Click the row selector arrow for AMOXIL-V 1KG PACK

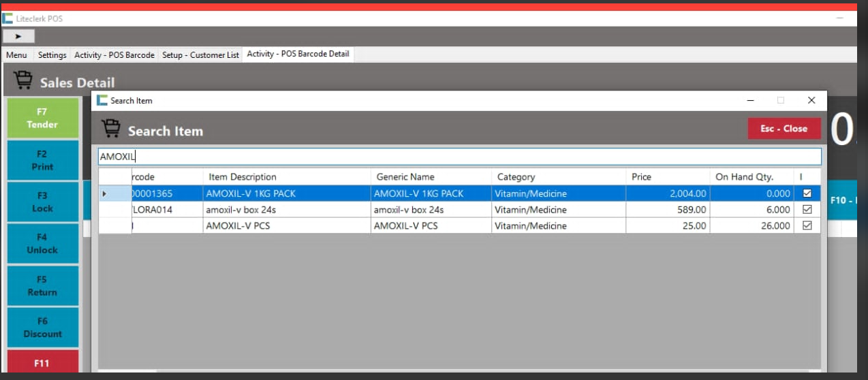[x=105, y=194]
